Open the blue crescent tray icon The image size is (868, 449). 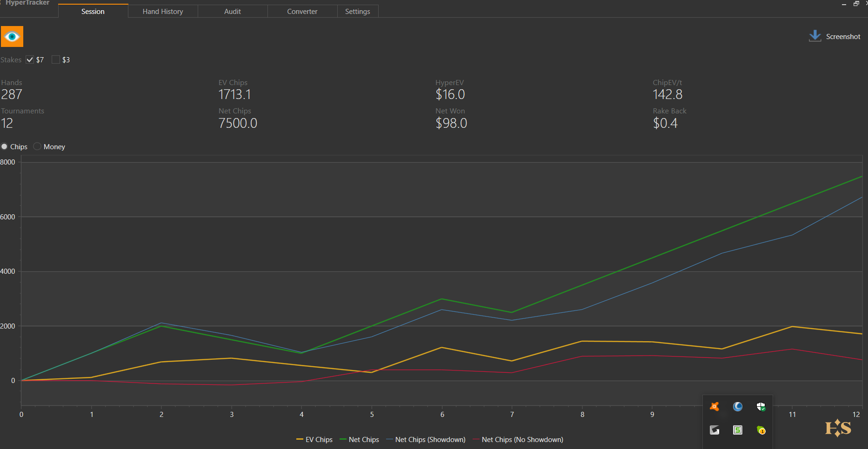click(738, 407)
